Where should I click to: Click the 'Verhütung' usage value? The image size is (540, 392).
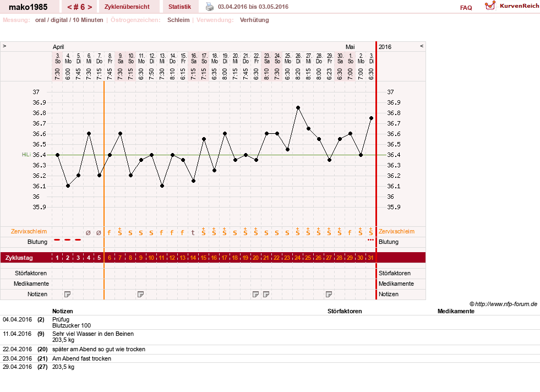click(x=254, y=20)
